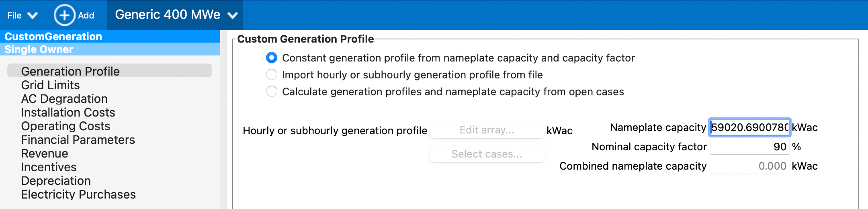868x209 pixels.
Task: Click the Add plus circle icon
Action: click(64, 15)
